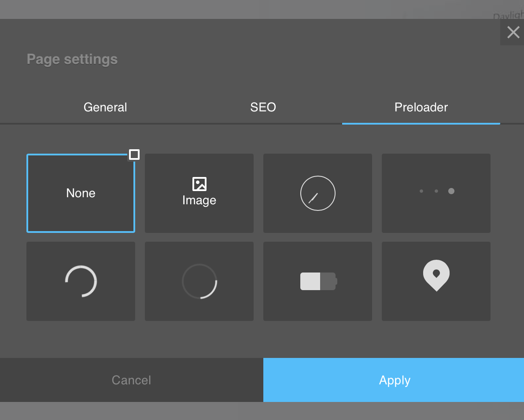Select the thin ring spinner preloader
This screenshot has width=524, height=420.
199,281
